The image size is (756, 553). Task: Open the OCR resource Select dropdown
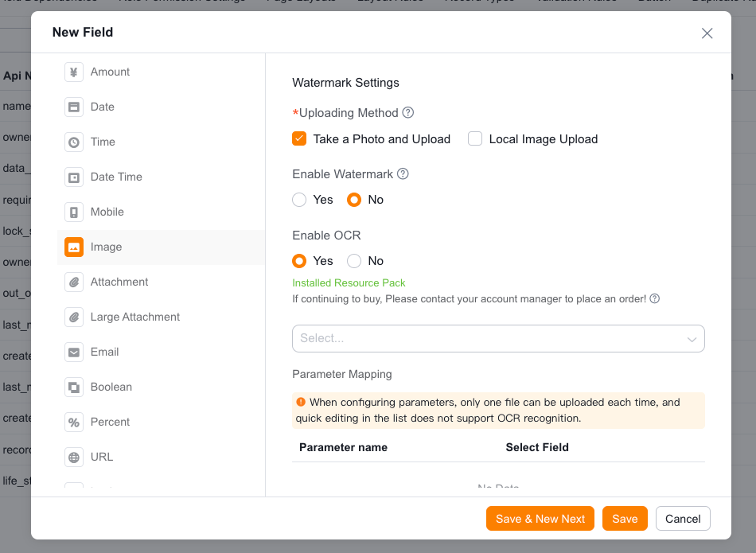coord(498,338)
